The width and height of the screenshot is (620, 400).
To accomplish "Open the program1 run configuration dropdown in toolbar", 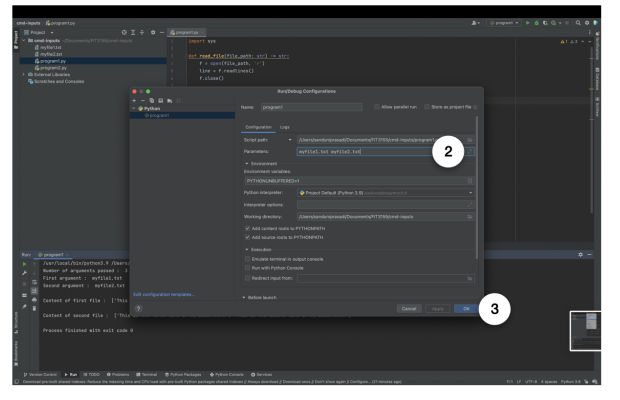I will (x=504, y=23).
